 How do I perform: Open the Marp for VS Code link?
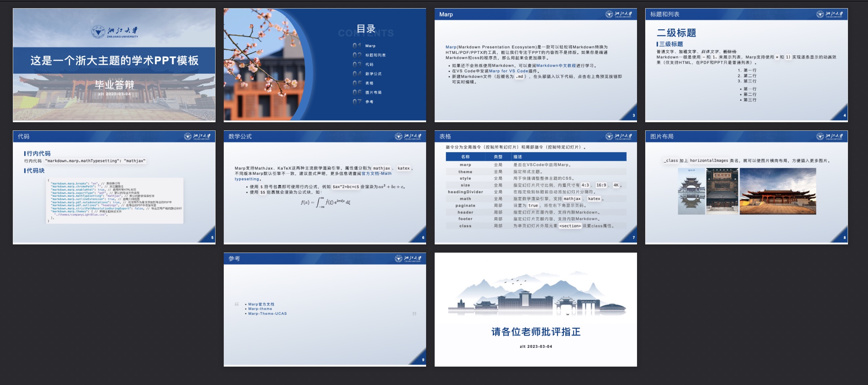pos(508,71)
